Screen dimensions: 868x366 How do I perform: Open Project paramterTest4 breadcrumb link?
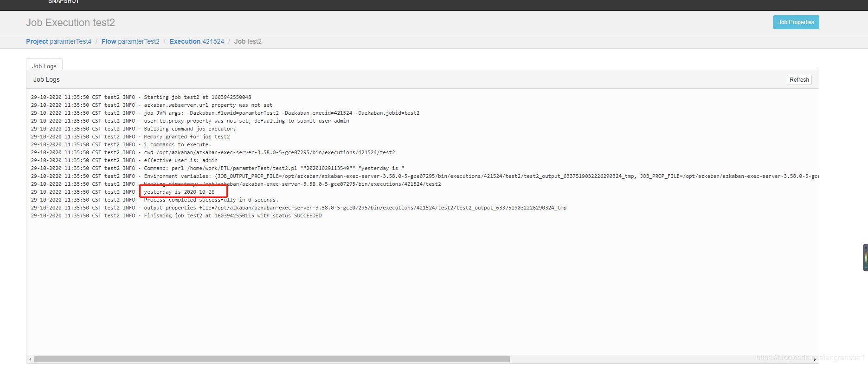tap(58, 41)
